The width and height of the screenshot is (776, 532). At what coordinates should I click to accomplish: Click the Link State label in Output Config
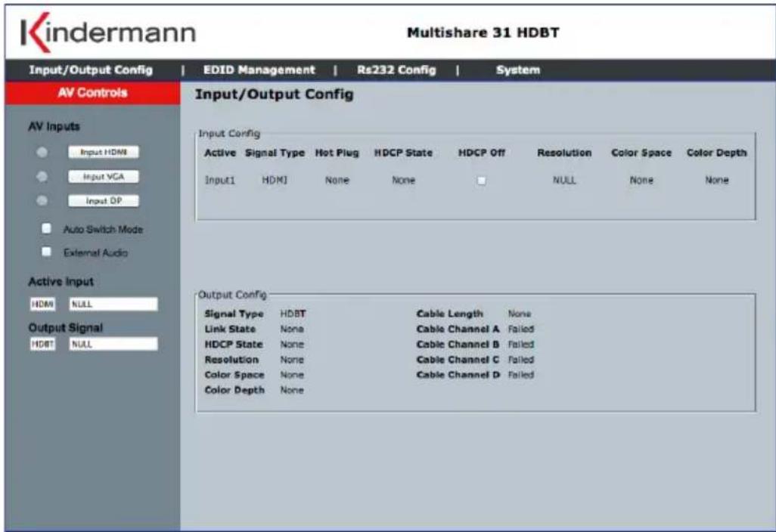pyautogui.click(x=230, y=329)
